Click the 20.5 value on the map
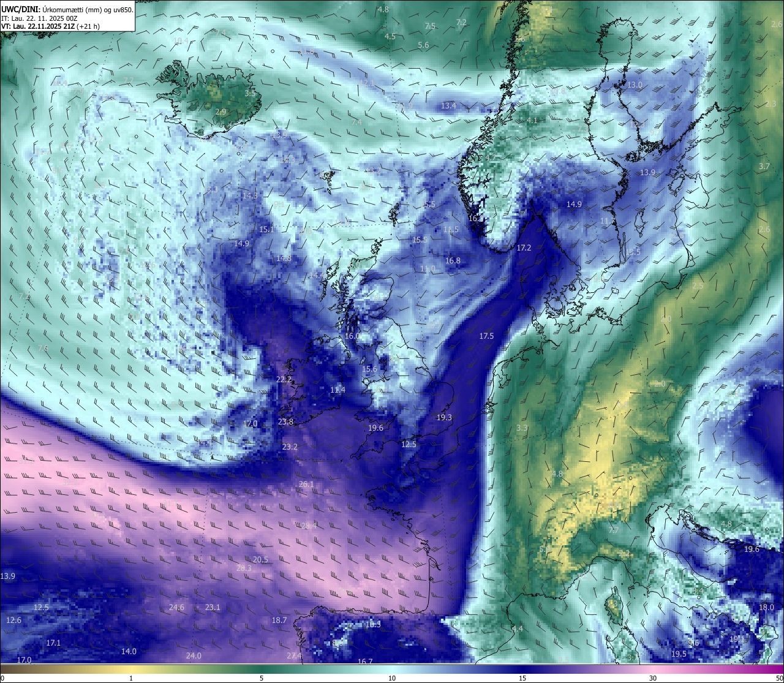784x683 pixels. [x=260, y=560]
